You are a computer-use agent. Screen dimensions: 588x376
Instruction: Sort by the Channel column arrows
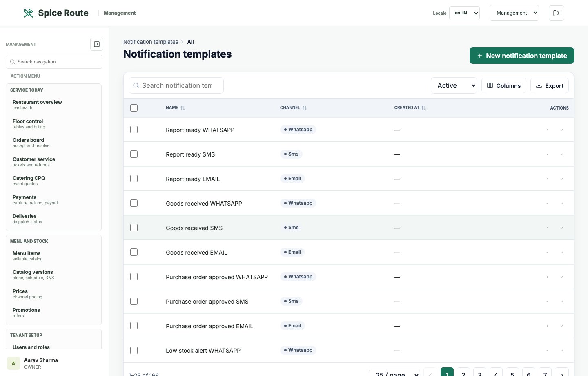(304, 108)
